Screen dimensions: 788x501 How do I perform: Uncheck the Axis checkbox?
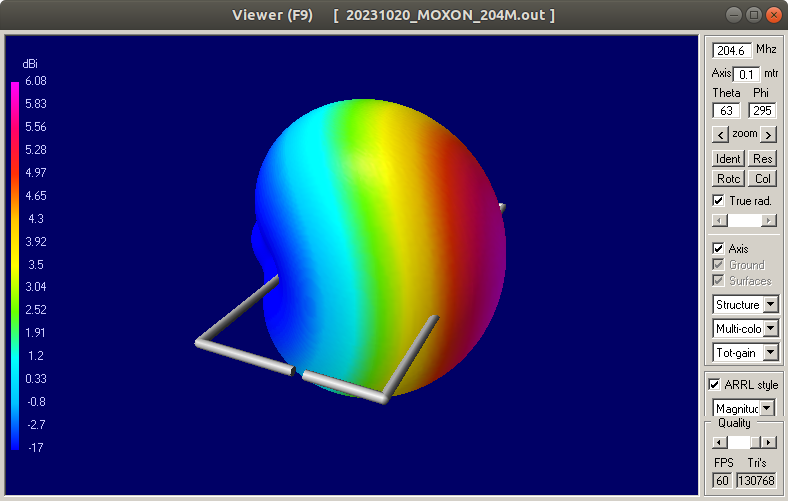[x=718, y=249]
